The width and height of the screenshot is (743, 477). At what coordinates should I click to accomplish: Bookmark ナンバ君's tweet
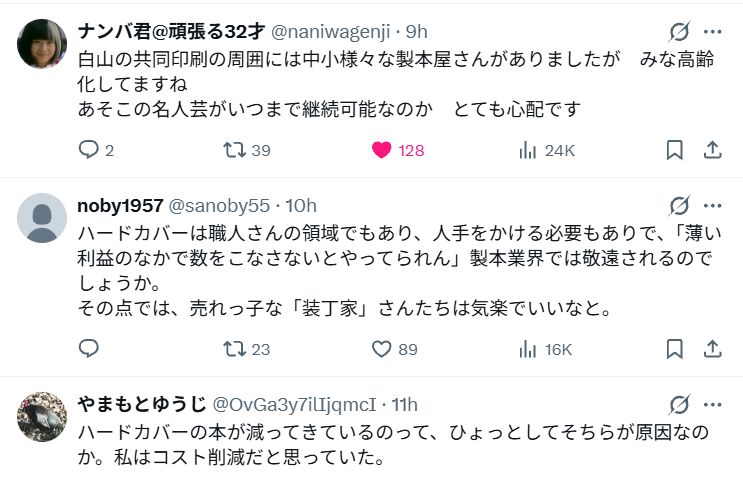tap(675, 150)
